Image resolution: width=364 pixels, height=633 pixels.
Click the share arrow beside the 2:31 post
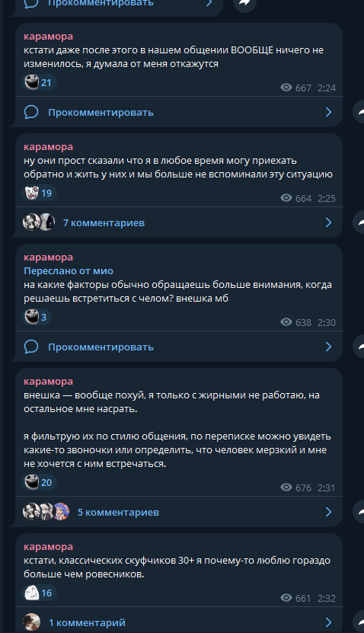(359, 511)
